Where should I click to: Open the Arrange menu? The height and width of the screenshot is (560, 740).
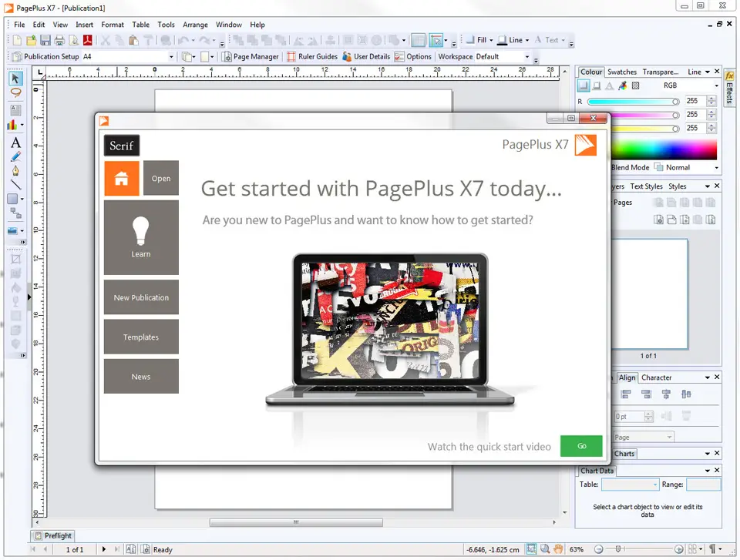[195, 25]
